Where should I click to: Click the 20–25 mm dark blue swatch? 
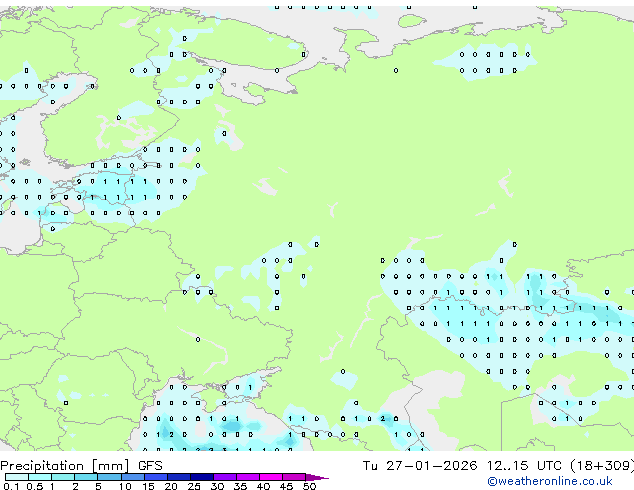[x=179, y=477]
